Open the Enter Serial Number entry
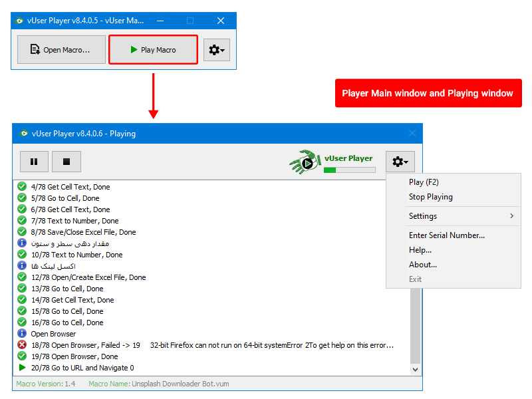The width and height of the screenshot is (532, 399). pos(446,235)
